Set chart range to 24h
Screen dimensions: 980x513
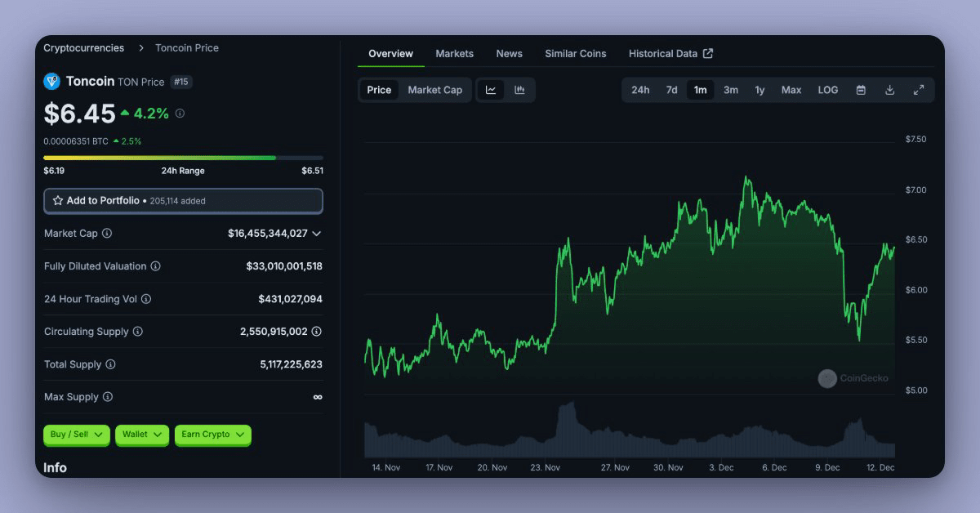click(640, 90)
